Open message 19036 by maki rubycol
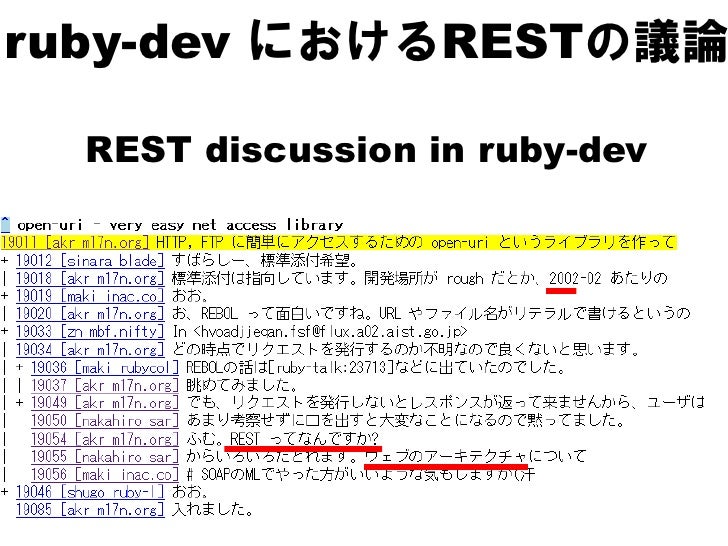This screenshot has height=546, width=728. click(x=105, y=367)
